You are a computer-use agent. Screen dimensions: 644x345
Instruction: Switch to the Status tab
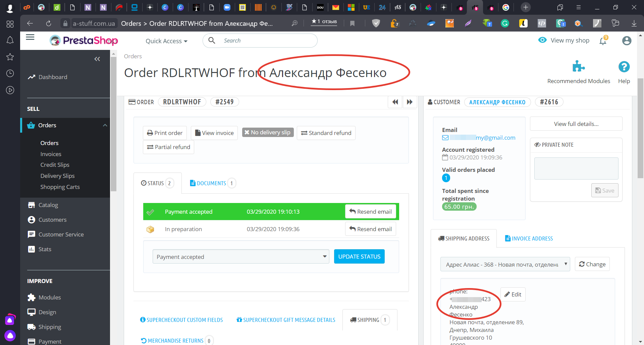157,183
